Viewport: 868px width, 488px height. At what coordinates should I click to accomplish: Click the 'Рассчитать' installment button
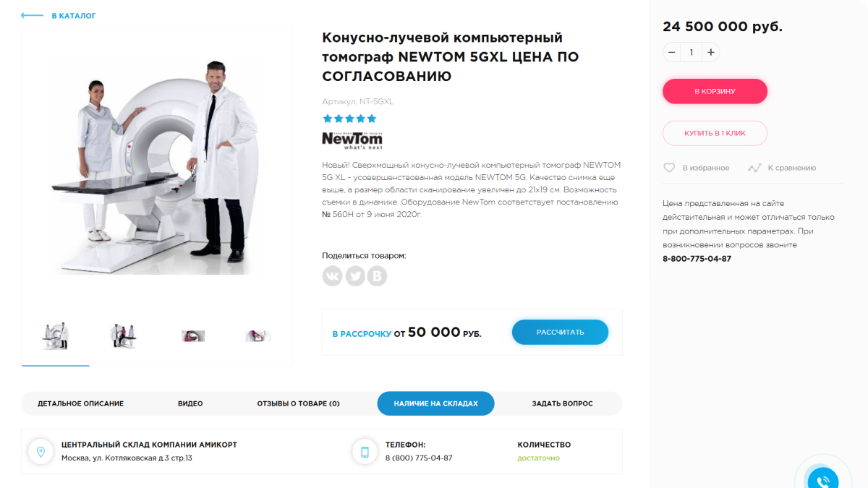[x=560, y=332]
